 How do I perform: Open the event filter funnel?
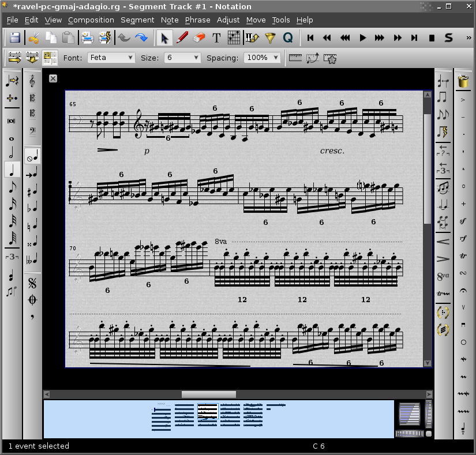coord(272,37)
